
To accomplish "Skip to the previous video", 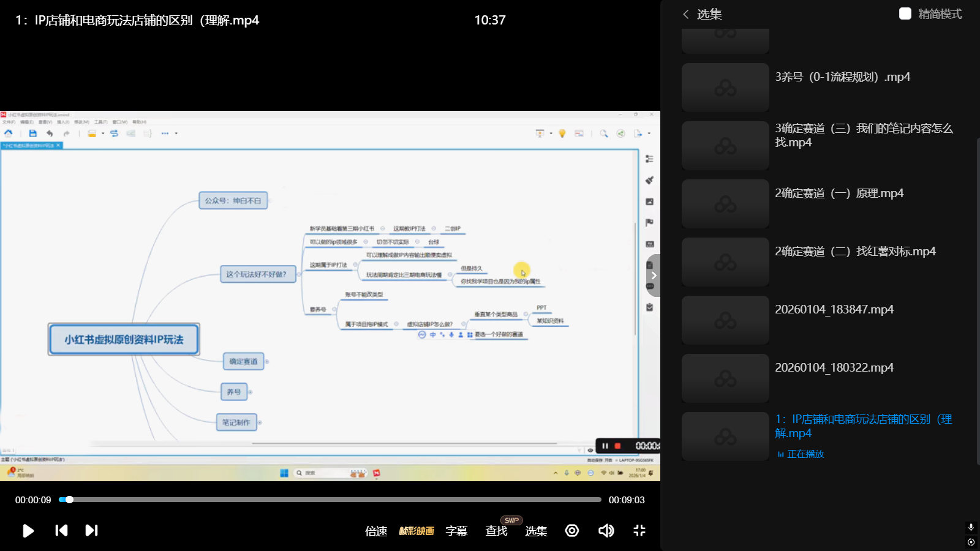I will (61, 531).
